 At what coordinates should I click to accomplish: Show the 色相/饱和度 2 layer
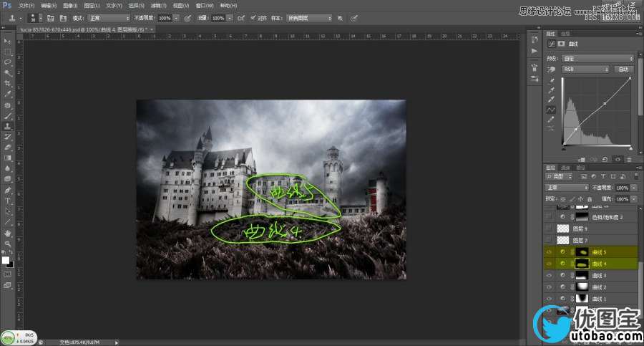click(549, 216)
